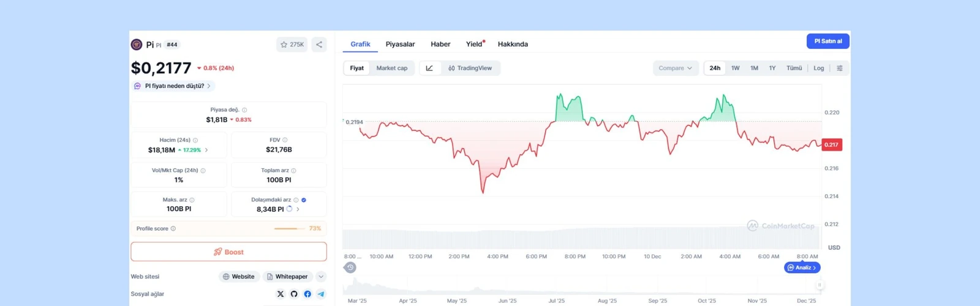
Task: Open 'PI fiyatı neden düştü?' explanation
Action: (175, 86)
